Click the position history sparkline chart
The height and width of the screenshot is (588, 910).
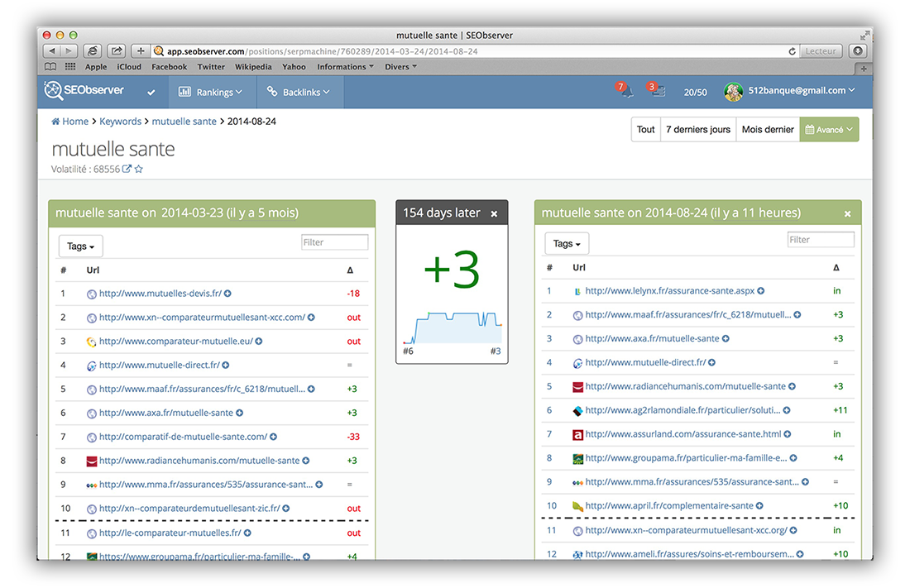pos(453,328)
